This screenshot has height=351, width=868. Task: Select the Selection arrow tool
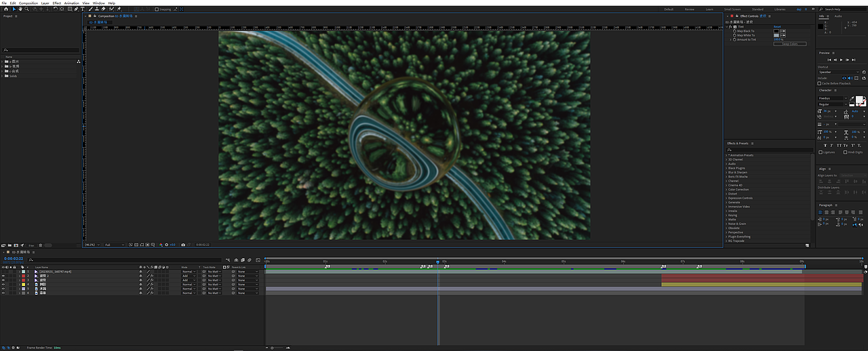click(x=14, y=9)
